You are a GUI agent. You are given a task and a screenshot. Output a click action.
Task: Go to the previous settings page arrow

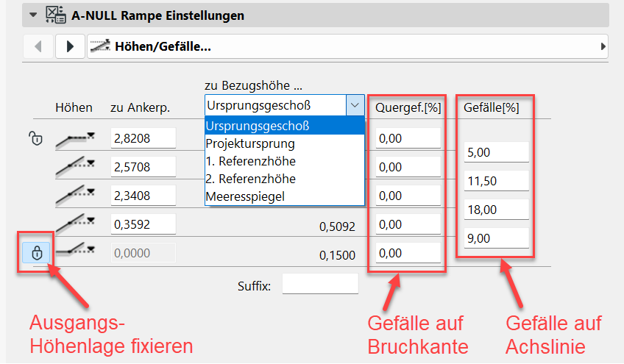tap(38, 46)
